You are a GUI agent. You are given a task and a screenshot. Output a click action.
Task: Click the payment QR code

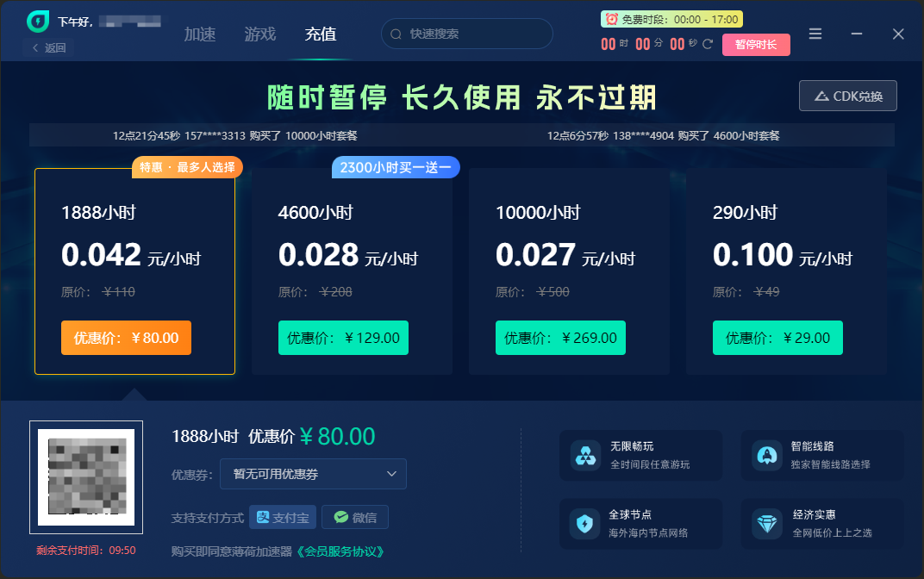tap(86, 477)
